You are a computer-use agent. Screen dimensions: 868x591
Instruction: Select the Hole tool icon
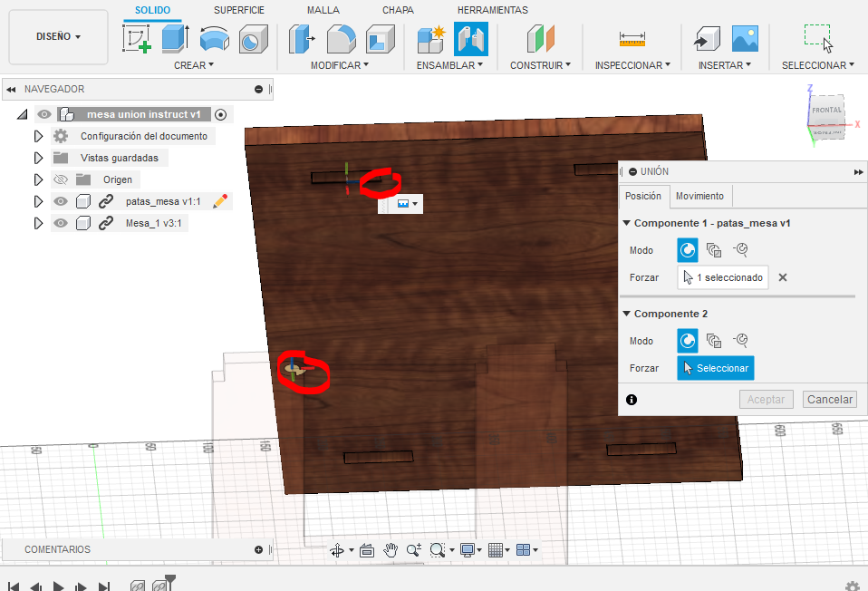[x=254, y=39]
